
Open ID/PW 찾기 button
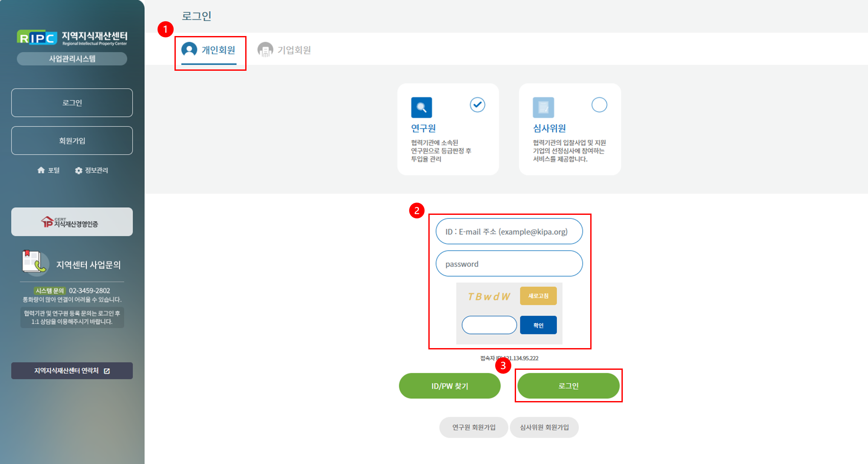(450, 386)
